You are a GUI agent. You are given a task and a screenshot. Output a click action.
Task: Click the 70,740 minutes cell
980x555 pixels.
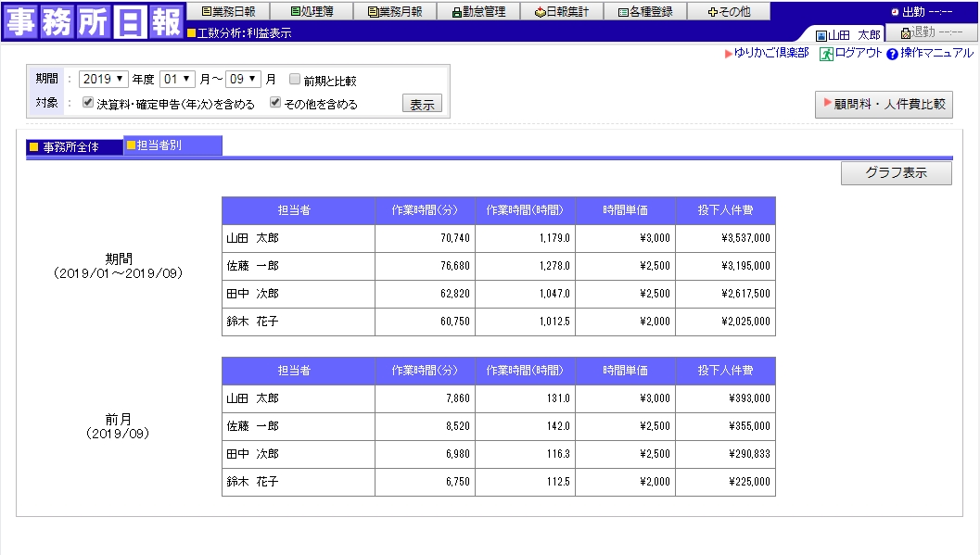pos(425,238)
